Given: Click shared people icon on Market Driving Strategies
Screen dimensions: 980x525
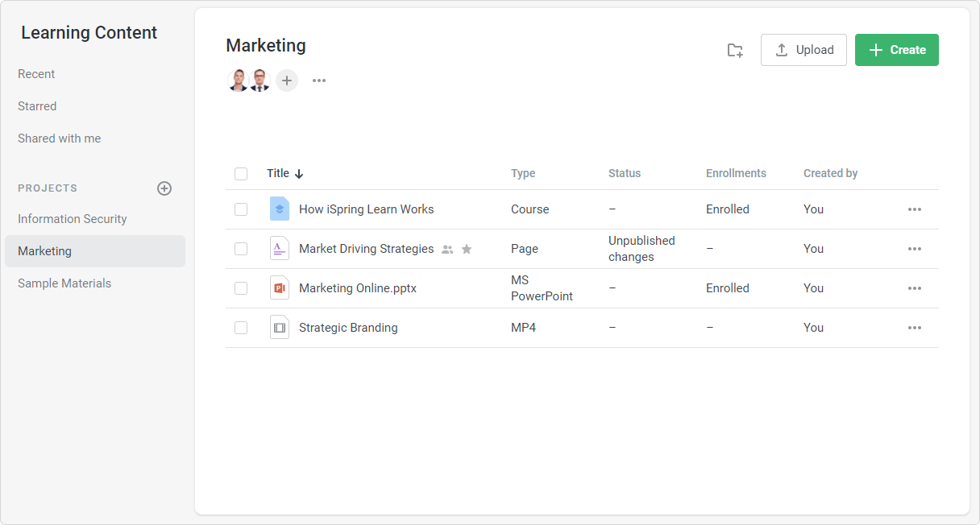Looking at the screenshot, I should (447, 250).
